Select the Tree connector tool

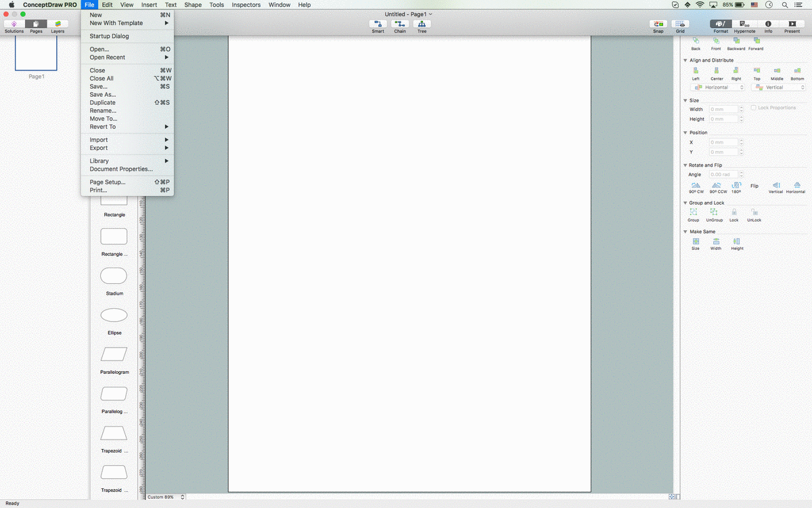point(422,24)
